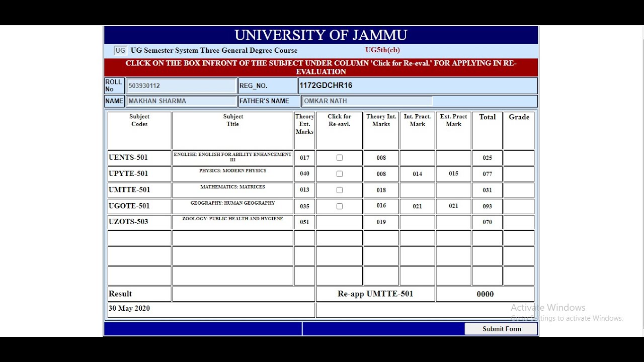This screenshot has width=644, height=362.
Task: Click subject code UZOTS-503
Action: tap(128, 221)
